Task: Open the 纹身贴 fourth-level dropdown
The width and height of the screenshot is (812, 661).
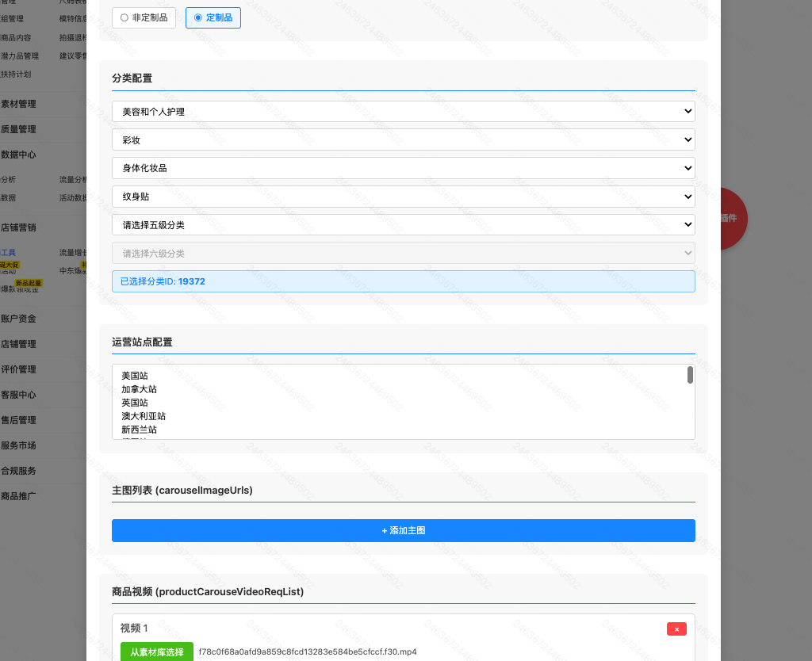Action: point(403,196)
